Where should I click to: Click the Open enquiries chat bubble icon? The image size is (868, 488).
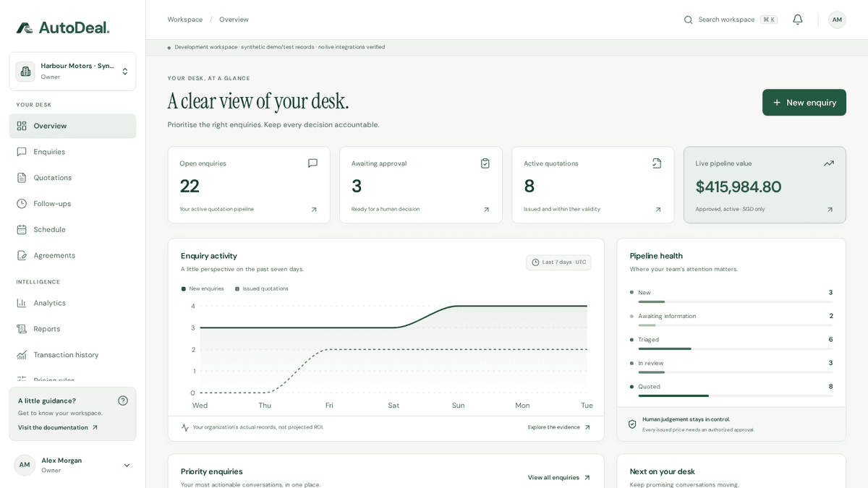click(312, 163)
